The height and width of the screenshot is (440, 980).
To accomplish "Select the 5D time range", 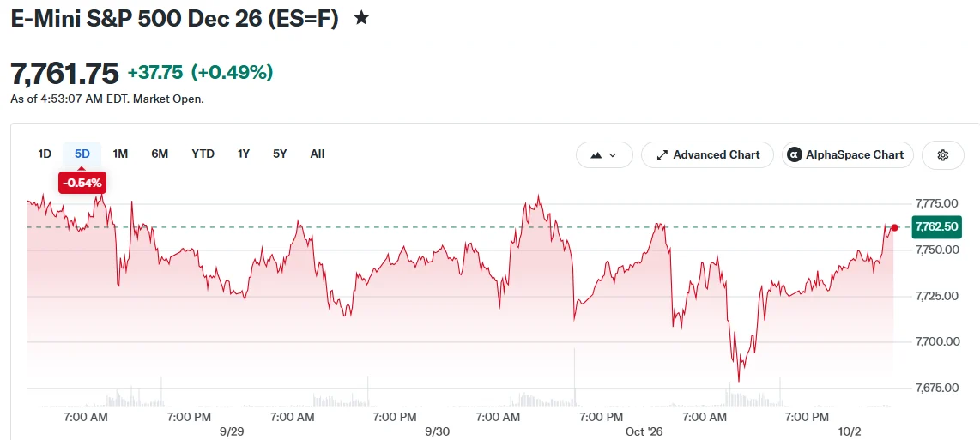I will (82, 154).
